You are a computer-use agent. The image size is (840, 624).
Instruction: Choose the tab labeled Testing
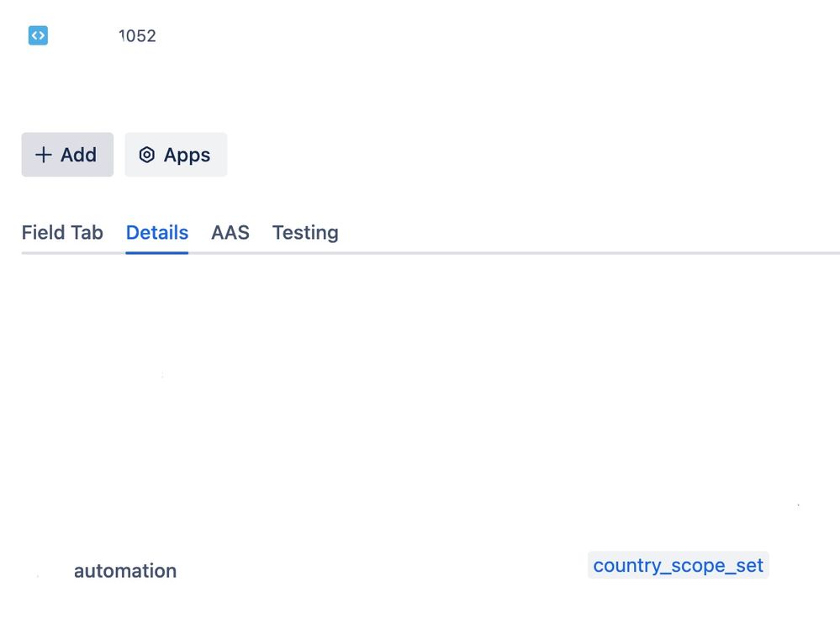click(x=305, y=233)
